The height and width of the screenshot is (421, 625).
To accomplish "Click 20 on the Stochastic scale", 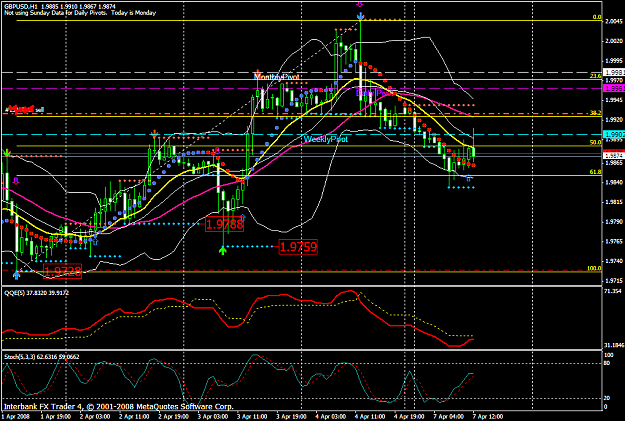I will tap(607, 398).
